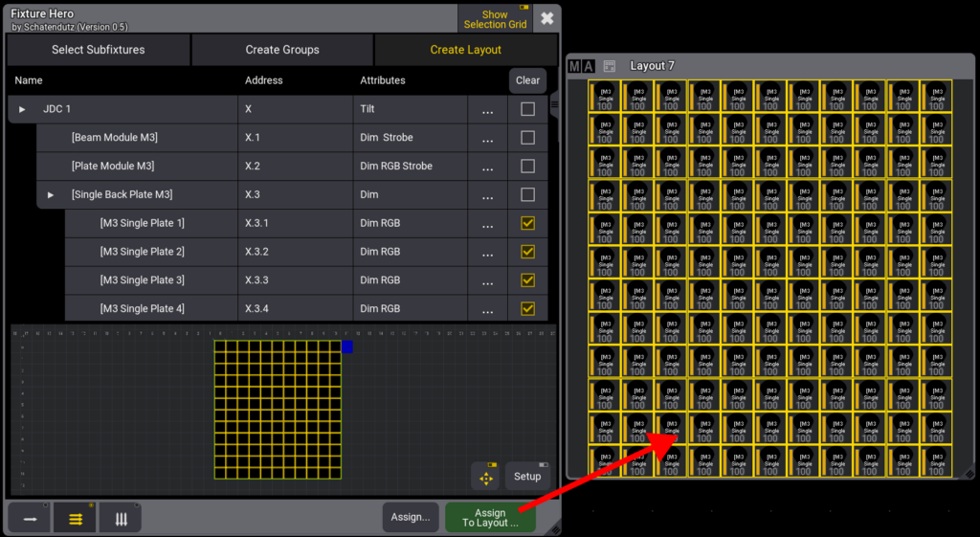This screenshot has height=537, width=980.
Task: Open the Create Groups tab
Action: pyautogui.click(x=282, y=50)
